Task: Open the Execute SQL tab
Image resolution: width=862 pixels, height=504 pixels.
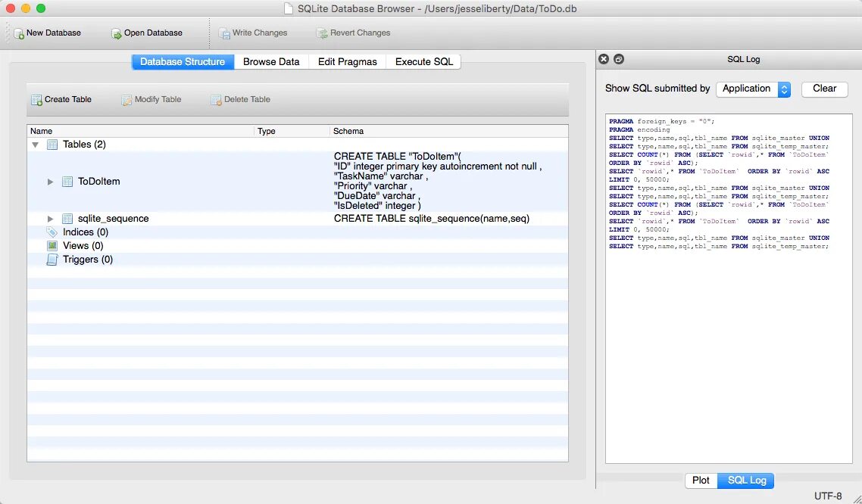Action: 424,61
